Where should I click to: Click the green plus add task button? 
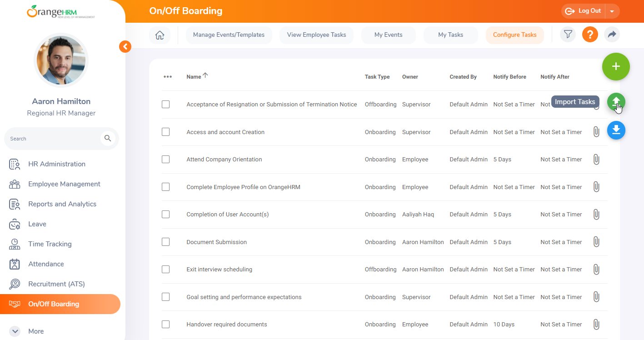(x=616, y=67)
